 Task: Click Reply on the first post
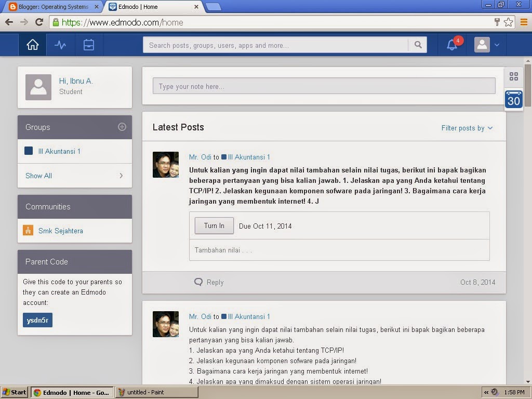(x=215, y=282)
